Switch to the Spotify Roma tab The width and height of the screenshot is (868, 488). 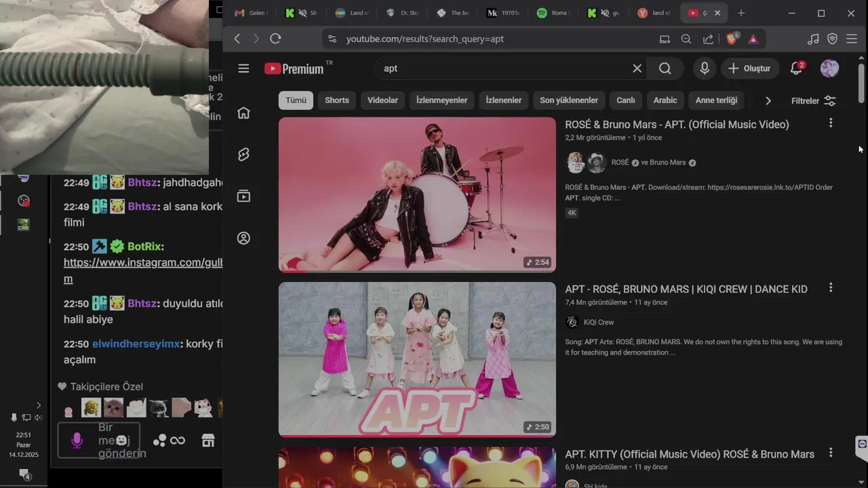(553, 13)
